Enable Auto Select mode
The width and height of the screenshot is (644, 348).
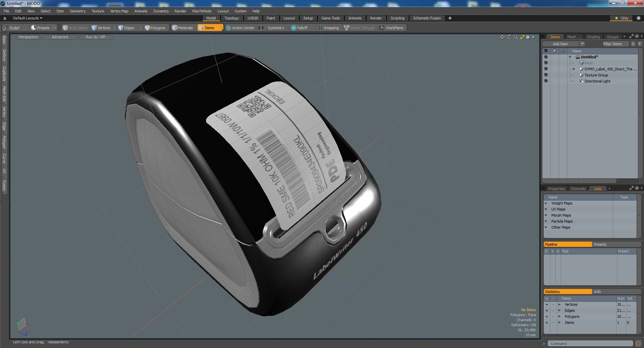coord(75,28)
